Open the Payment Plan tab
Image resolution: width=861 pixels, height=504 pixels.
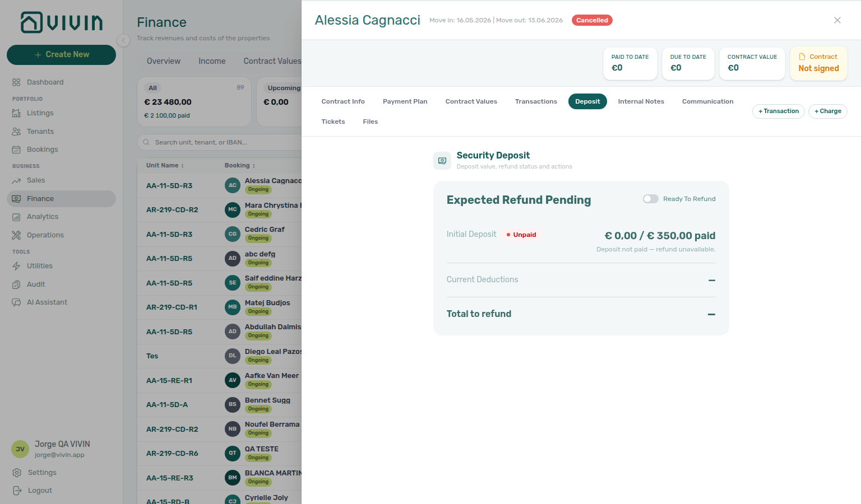coord(405,101)
